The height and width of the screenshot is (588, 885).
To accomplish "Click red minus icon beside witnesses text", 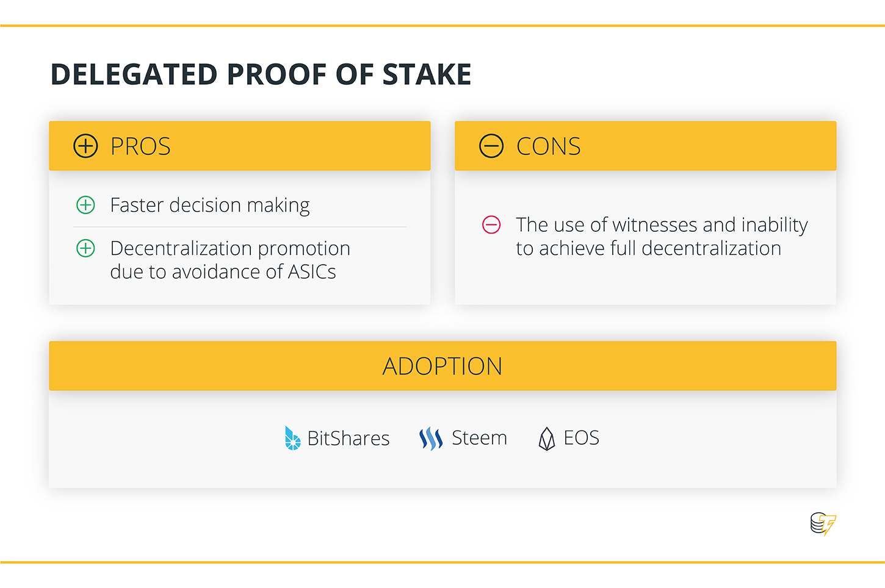I will pos(491,224).
